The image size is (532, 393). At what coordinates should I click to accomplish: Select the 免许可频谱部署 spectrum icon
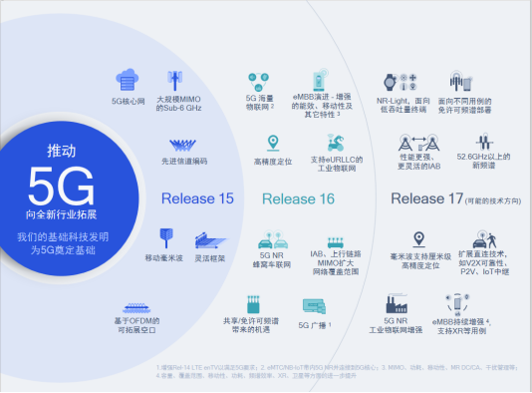tap(461, 81)
